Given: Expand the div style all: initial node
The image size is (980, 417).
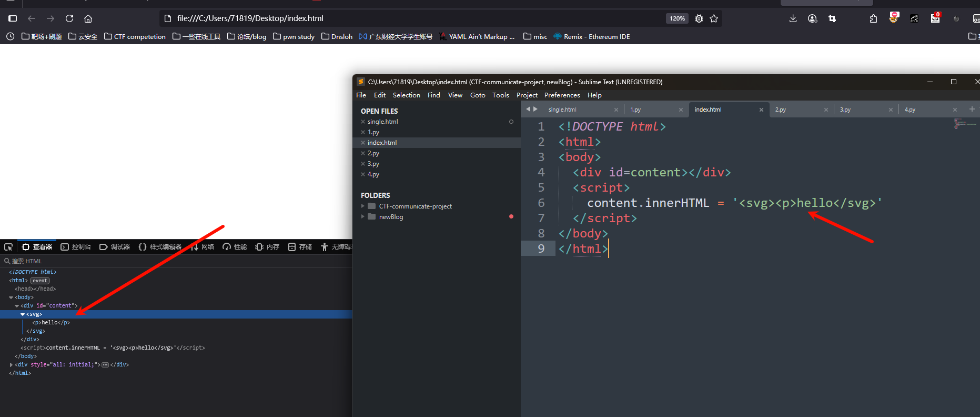Looking at the screenshot, I should tap(11, 365).
